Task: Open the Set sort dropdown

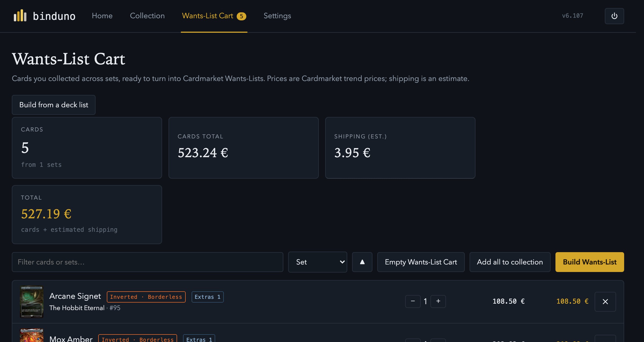Action: click(317, 262)
